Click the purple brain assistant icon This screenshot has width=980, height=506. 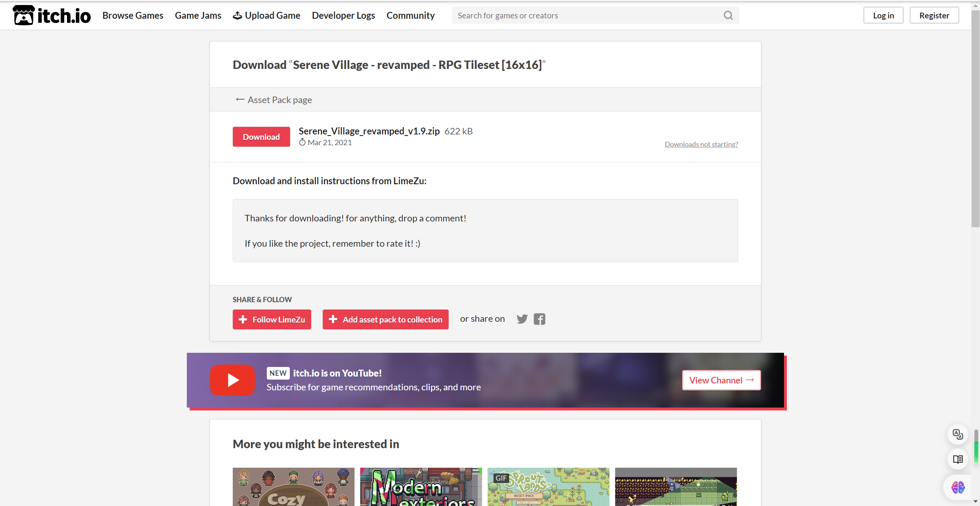pos(957,487)
